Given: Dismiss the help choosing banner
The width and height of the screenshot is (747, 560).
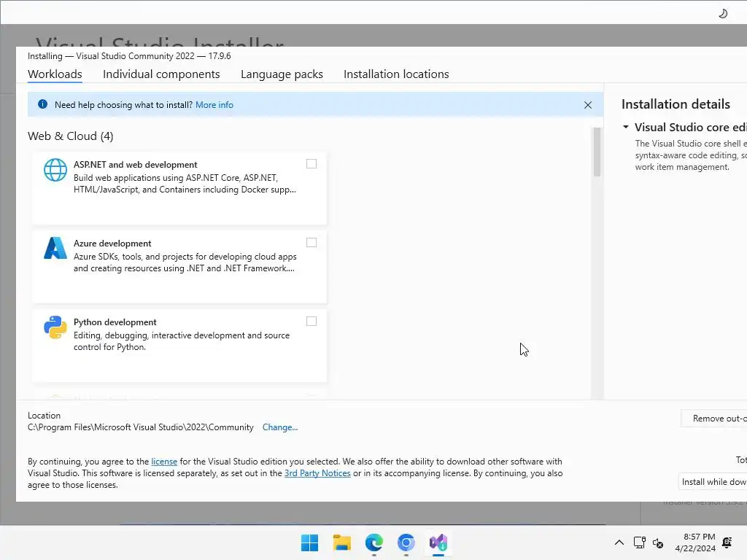Looking at the screenshot, I should tap(588, 105).
